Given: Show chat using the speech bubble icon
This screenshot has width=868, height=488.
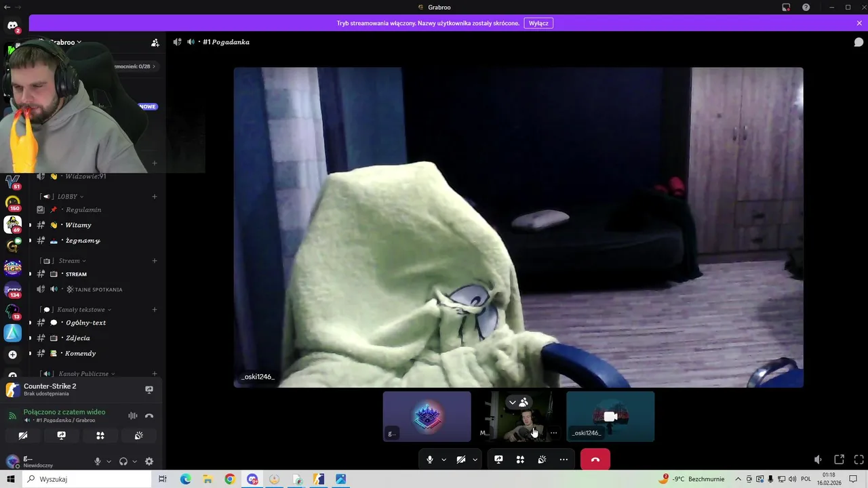Looking at the screenshot, I should coord(858,42).
